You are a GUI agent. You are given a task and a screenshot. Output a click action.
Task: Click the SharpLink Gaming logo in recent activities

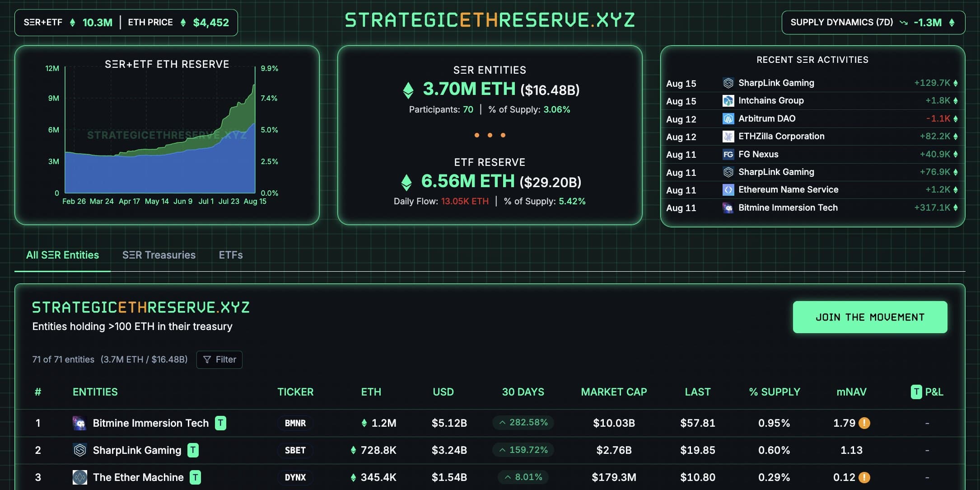(728, 83)
